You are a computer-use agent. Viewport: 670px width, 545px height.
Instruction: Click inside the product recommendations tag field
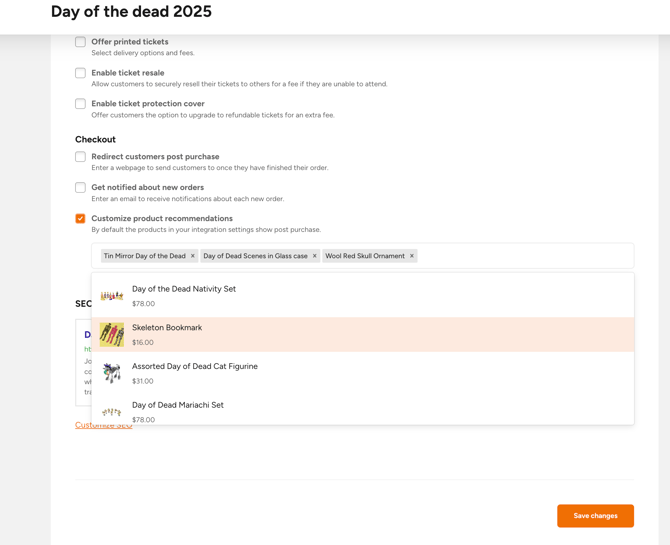pyautogui.click(x=526, y=256)
